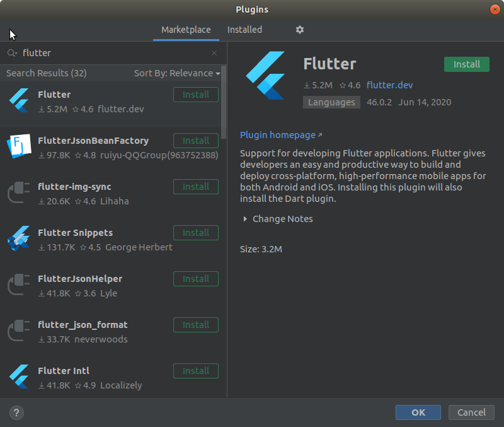The width and height of the screenshot is (504, 427).
Task: Click the Flutter Intl plugin icon
Action: (18, 376)
